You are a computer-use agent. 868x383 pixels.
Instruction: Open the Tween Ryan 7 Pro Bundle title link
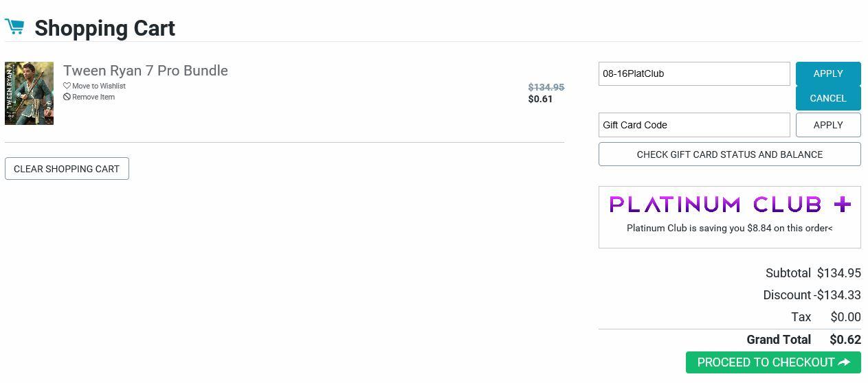click(x=145, y=71)
